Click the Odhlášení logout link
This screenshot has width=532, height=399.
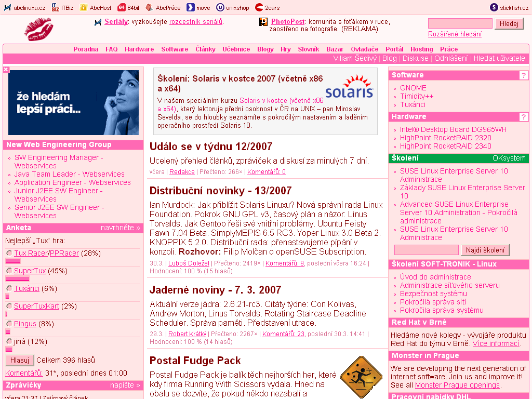(x=451, y=58)
